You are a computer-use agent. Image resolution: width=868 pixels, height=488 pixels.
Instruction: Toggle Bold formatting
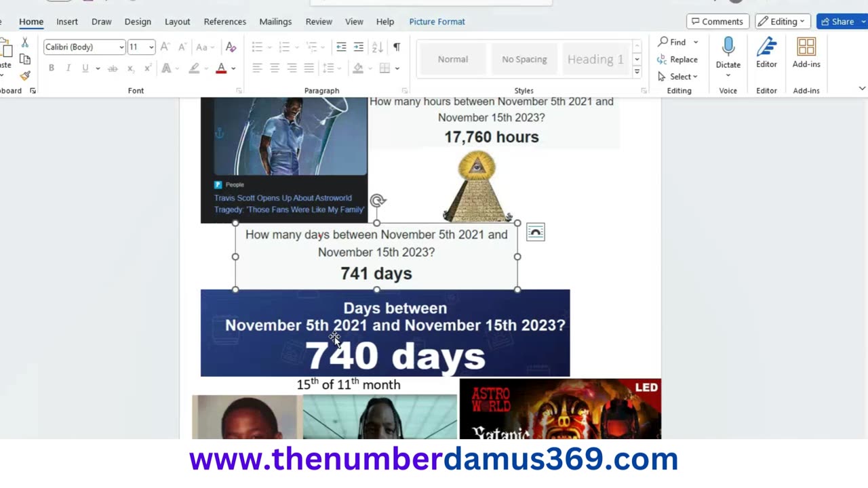pyautogui.click(x=51, y=68)
